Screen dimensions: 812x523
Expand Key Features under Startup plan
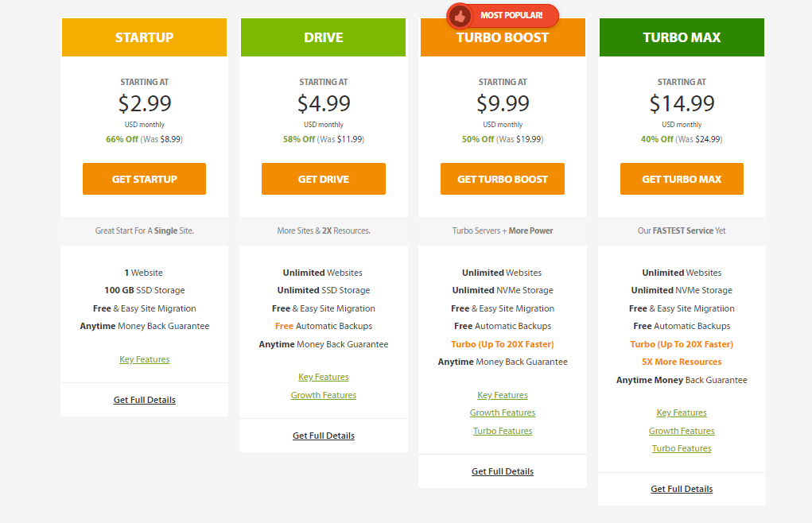145,359
